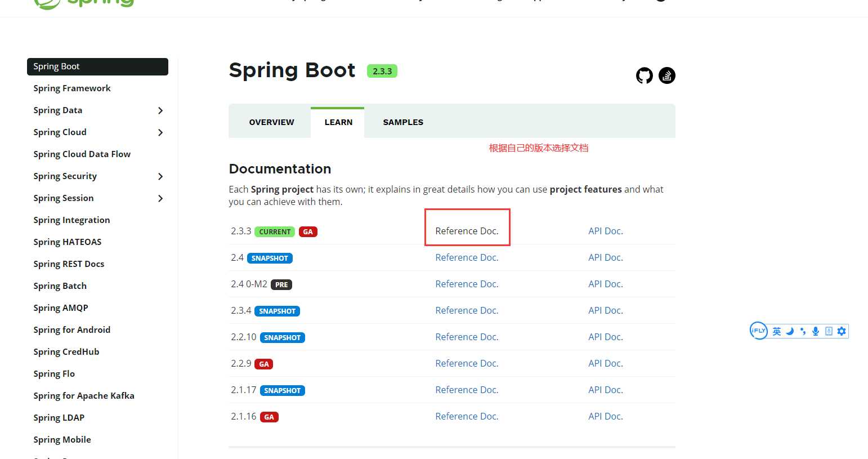This screenshot has width=868, height=459.
Task: Click the iFLY crescent moon icon
Action: click(790, 331)
